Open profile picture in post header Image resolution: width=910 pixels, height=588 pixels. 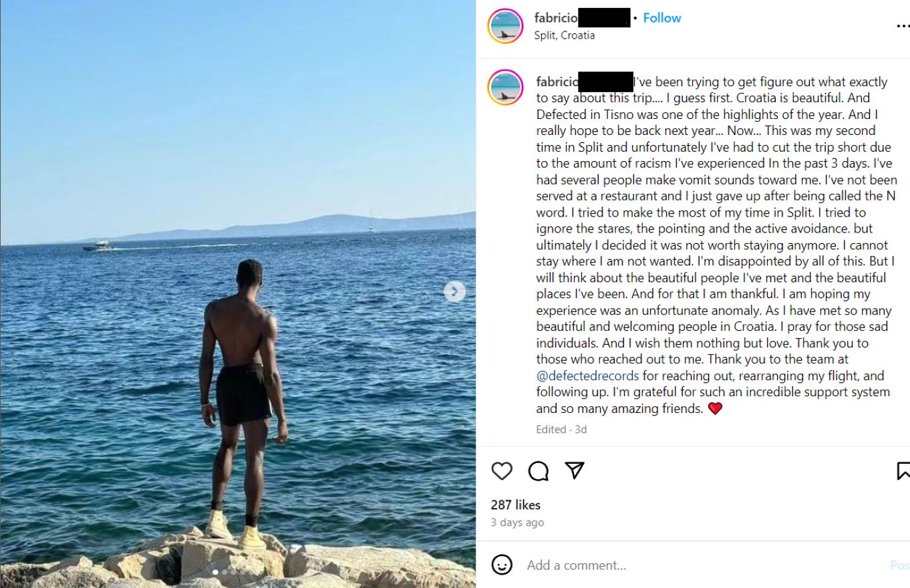506,26
